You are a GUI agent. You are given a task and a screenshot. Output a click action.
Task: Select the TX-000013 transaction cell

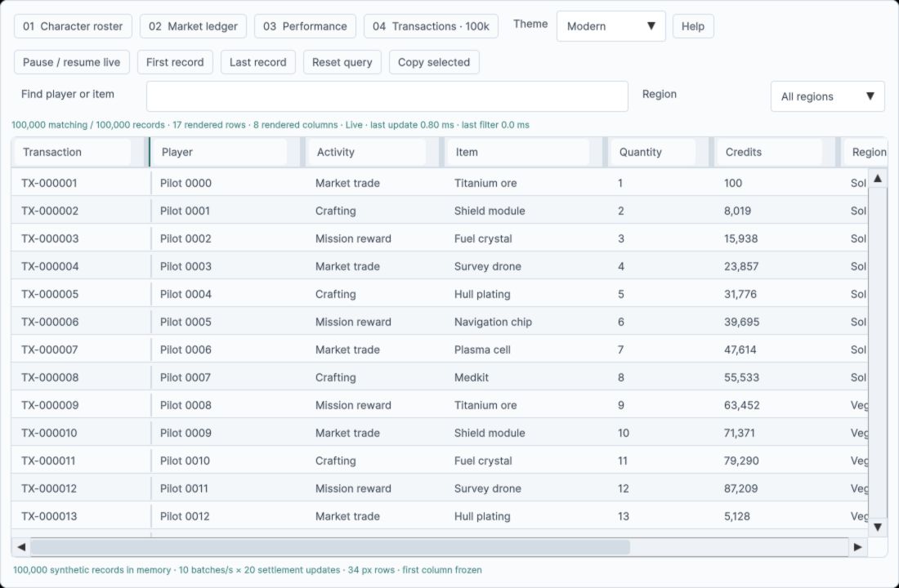[81, 516]
